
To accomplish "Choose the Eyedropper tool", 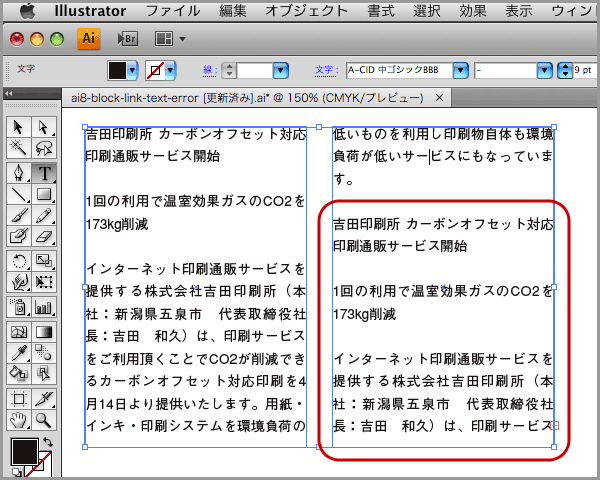I will (x=18, y=353).
